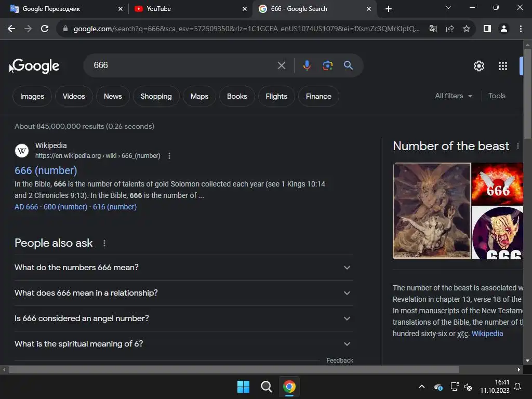Open the "666 (number)" Wikipedia result
Image resolution: width=532 pixels, height=399 pixels.
click(x=46, y=170)
